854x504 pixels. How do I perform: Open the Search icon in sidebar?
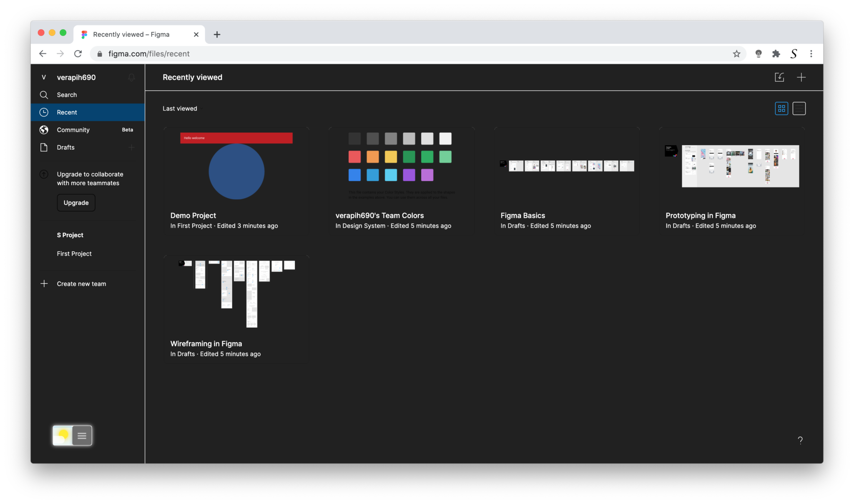coord(44,95)
